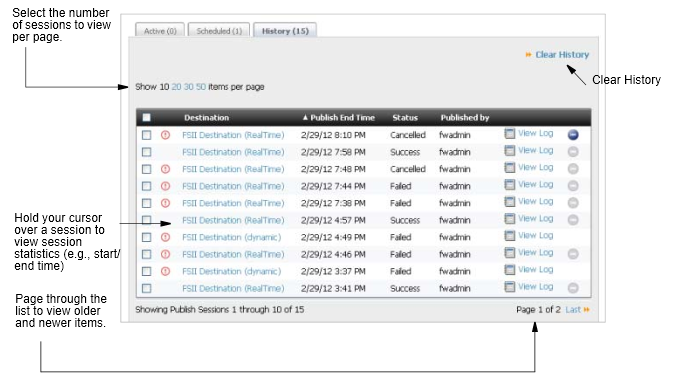Remove the 7:38 PM failed session
674x384 pixels.
pyautogui.click(x=573, y=203)
